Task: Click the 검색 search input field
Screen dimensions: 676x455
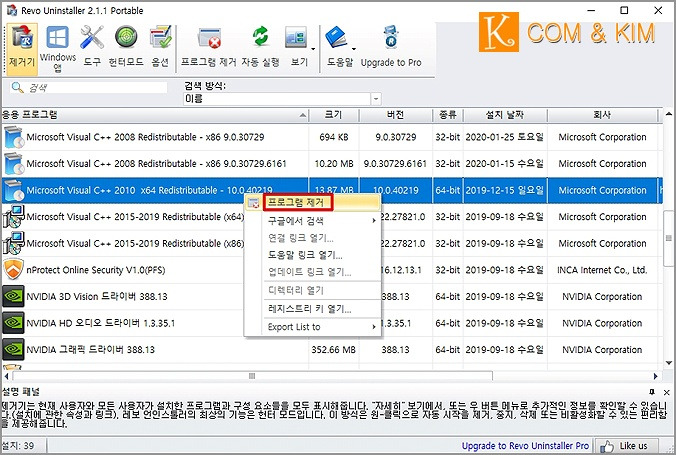Action: 96,88
